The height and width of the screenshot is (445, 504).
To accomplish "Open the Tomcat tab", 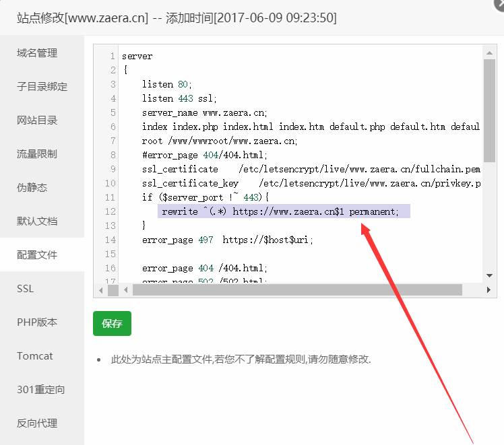I will pyautogui.click(x=42, y=355).
